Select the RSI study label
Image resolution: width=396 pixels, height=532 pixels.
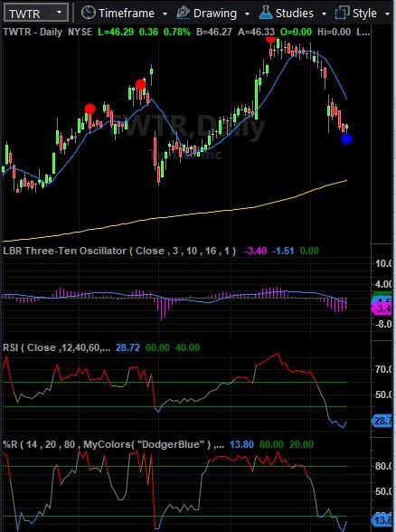56,347
